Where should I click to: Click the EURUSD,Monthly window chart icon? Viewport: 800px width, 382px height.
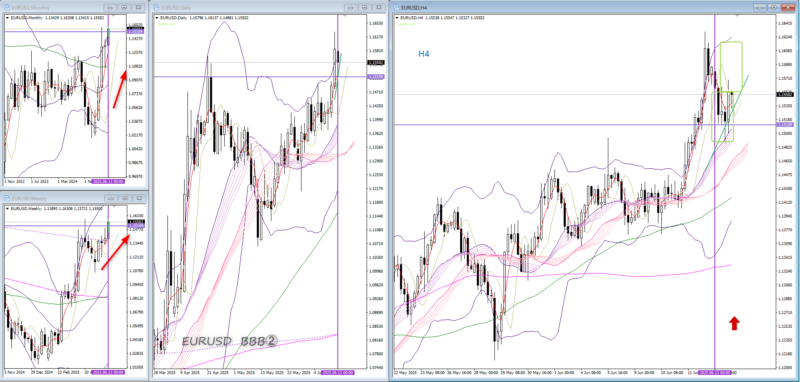coord(7,8)
